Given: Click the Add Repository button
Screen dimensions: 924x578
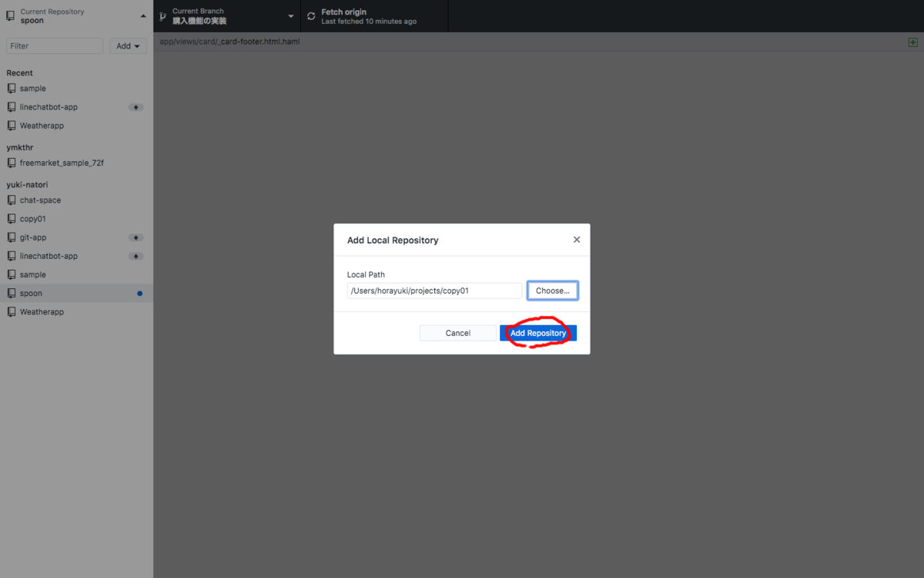Looking at the screenshot, I should point(538,333).
